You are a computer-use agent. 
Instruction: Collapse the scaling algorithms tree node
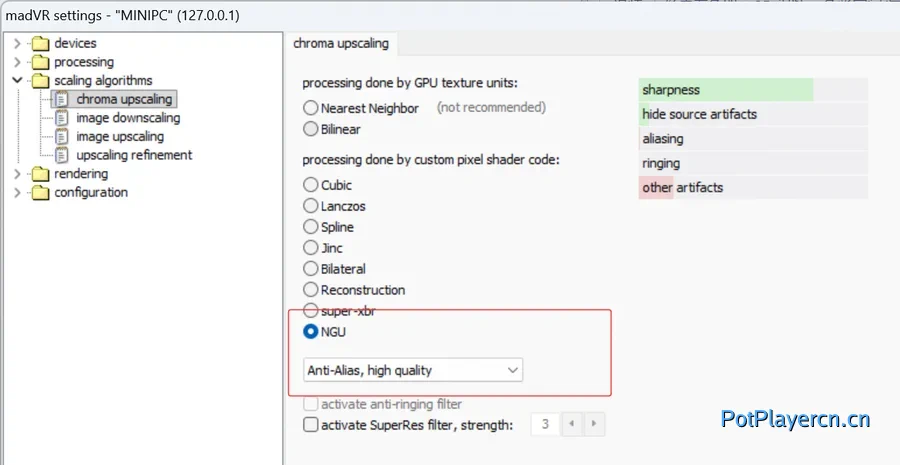pyautogui.click(x=17, y=80)
